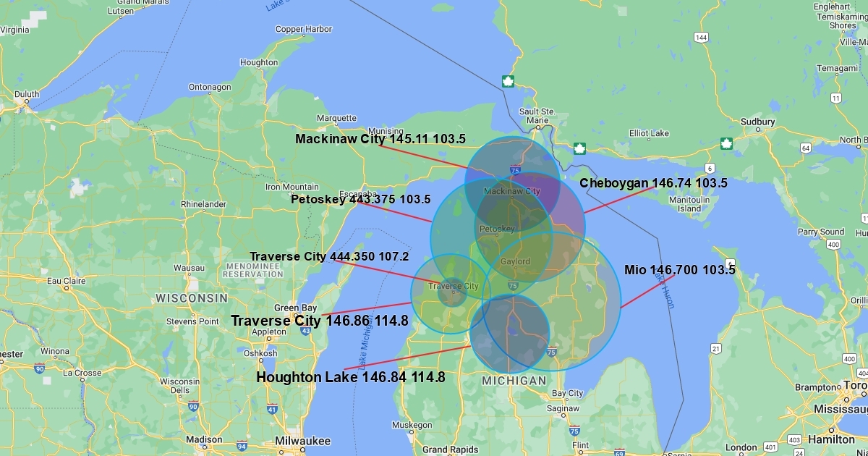The image size is (868, 456).
Task: Click the Parry Sound label
Action: coord(821,232)
